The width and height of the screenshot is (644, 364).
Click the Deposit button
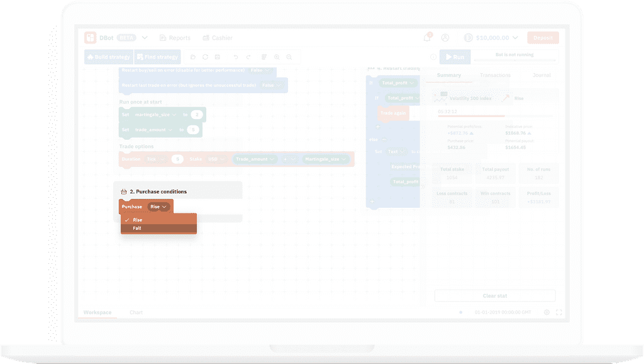click(543, 38)
